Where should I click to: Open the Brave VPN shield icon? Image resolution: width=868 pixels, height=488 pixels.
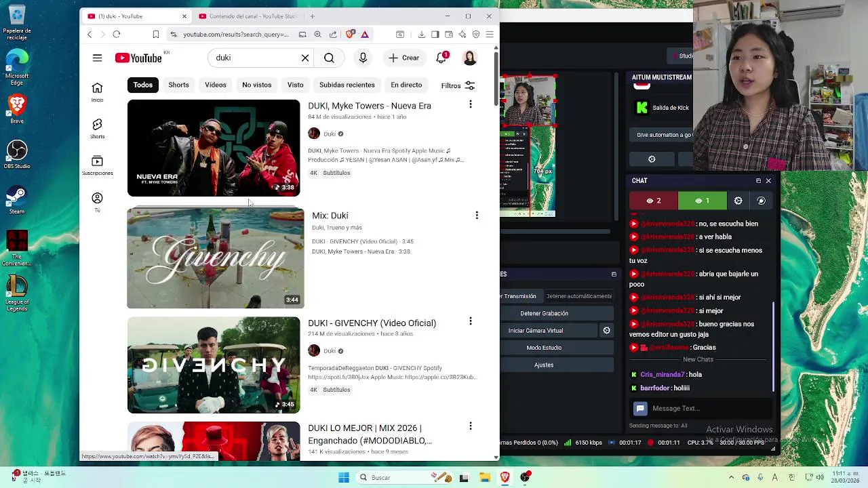tap(476, 35)
